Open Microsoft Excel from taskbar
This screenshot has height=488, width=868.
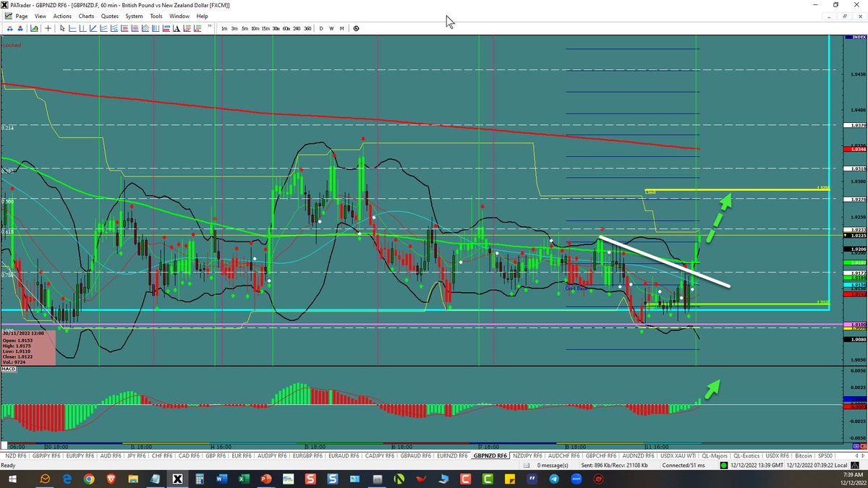(x=244, y=479)
